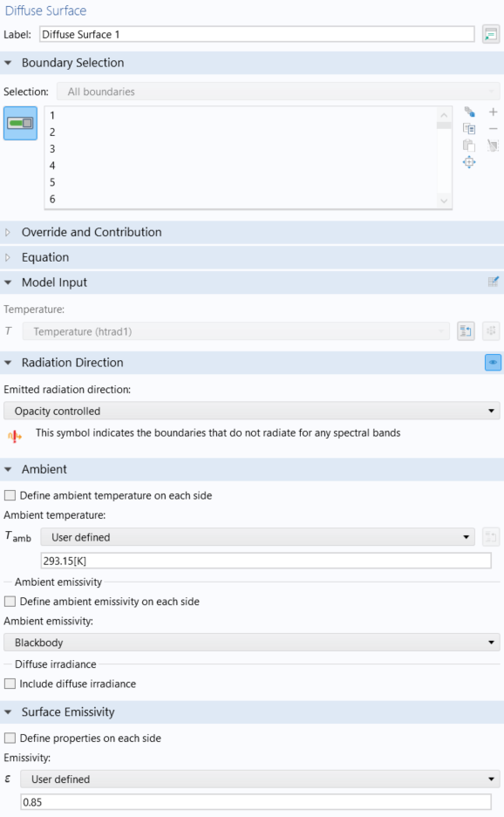504x817 pixels.
Task: Toggle the Active selection switch button
Action: point(20,124)
